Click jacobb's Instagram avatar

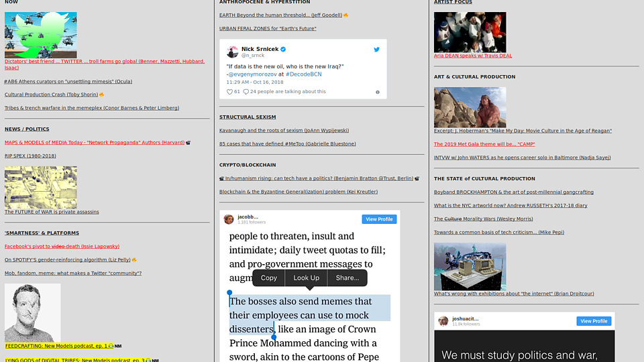click(x=229, y=219)
